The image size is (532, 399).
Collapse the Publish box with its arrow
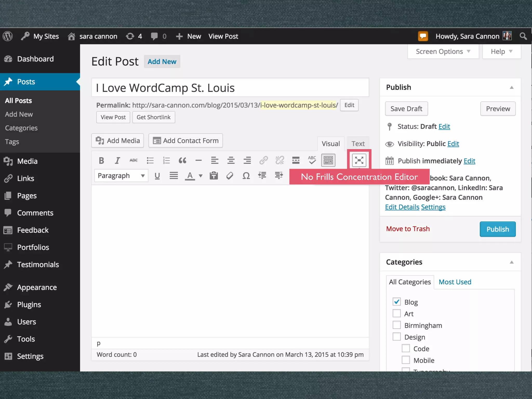coord(511,87)
